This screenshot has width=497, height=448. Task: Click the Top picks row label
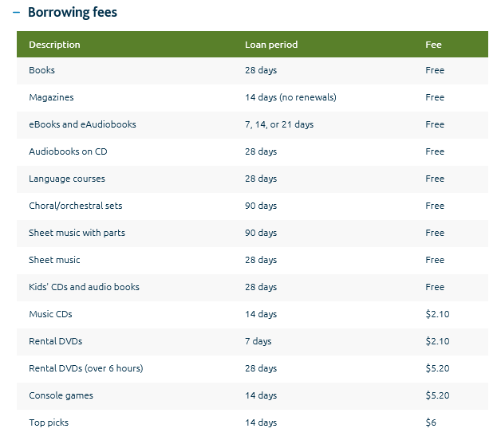[49, 422]
